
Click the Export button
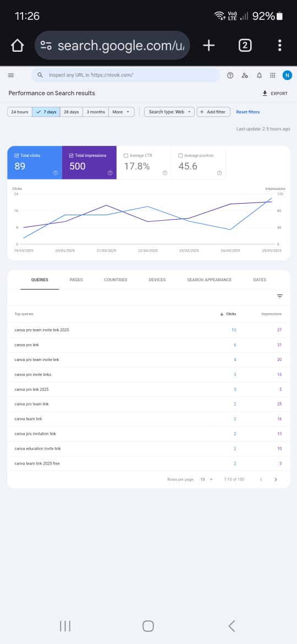(275, 93)
